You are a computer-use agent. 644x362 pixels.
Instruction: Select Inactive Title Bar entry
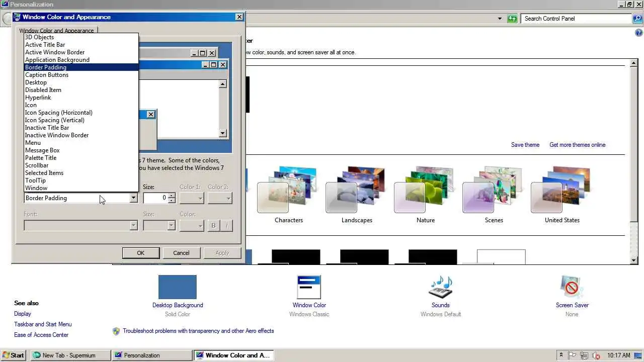pyautogui.click(x=81, y=128)
